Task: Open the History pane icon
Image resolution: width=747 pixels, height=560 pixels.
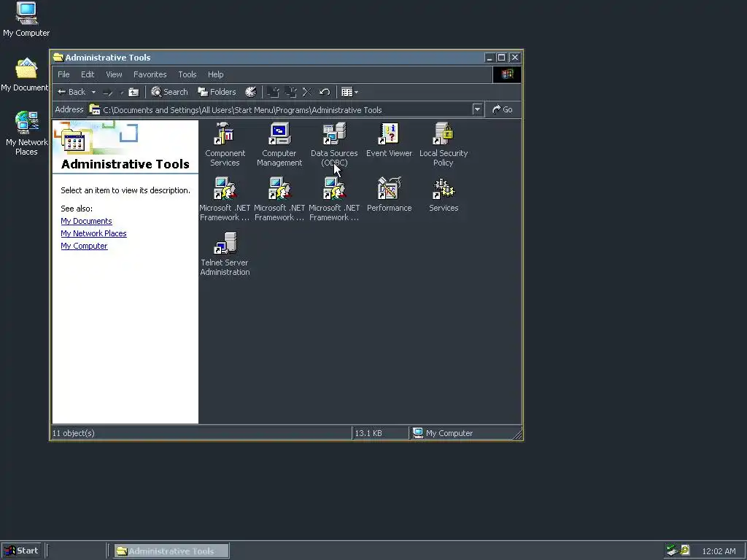Action: coord(251,92)
